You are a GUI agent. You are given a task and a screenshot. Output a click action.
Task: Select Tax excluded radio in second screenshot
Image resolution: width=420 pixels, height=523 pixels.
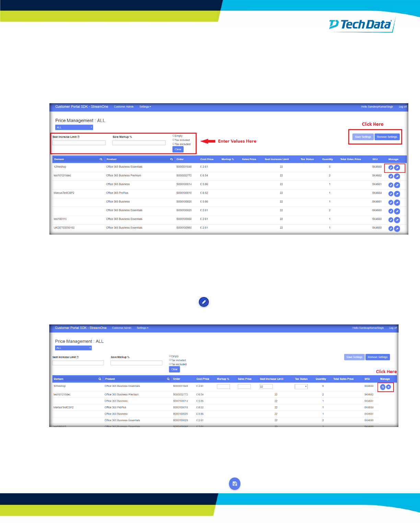pyautogui.click(x=170, y=364)
